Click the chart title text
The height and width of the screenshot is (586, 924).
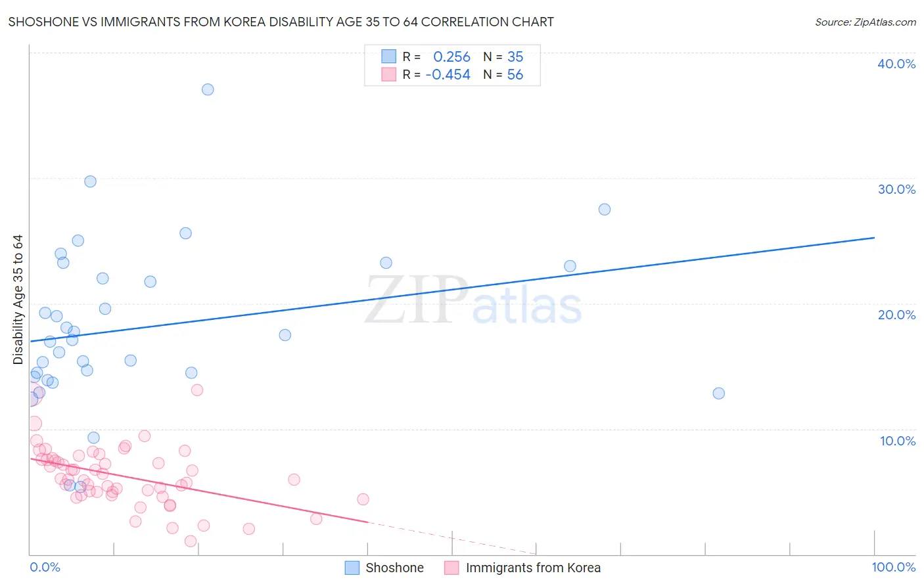pyautogui.click(x=281, y=22)
